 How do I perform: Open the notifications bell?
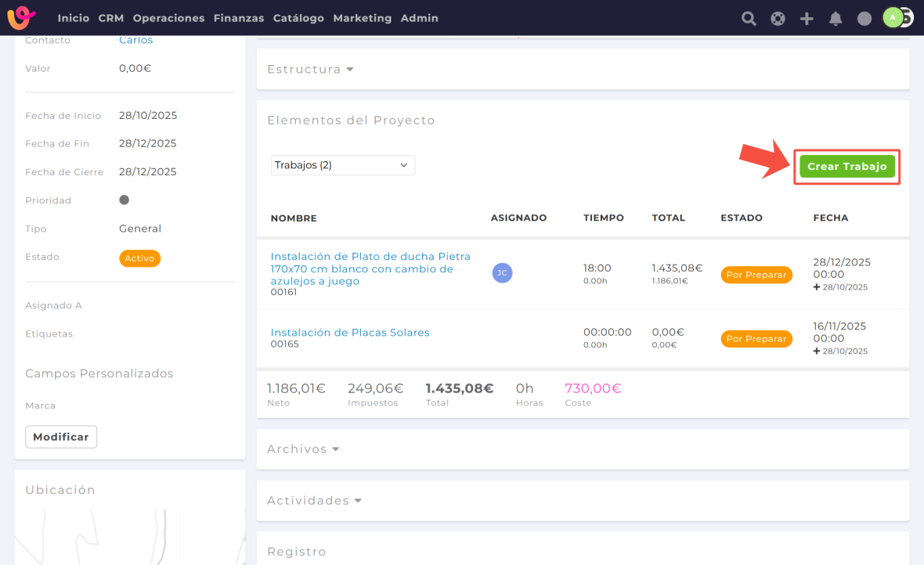pyautogui.click(x=836, y=18)
